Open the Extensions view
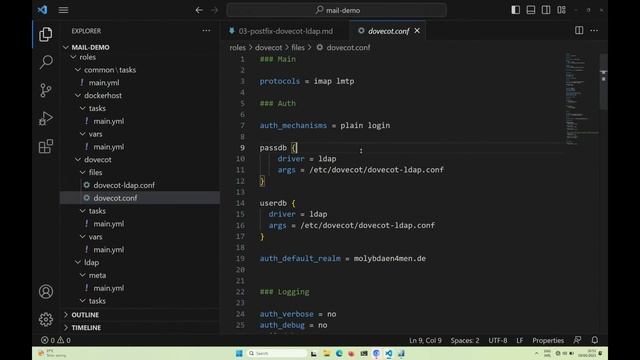The image size is (640, 360). [x=46, y=146]
